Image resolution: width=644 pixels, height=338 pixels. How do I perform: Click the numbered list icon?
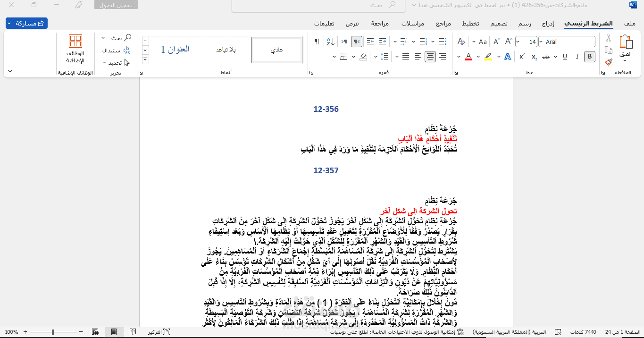point(423,42)
